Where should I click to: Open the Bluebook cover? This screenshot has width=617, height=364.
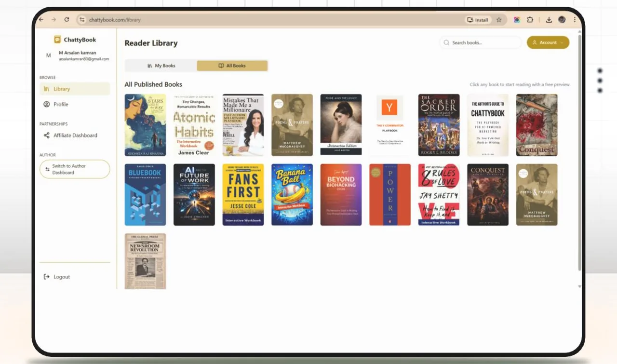145,195
